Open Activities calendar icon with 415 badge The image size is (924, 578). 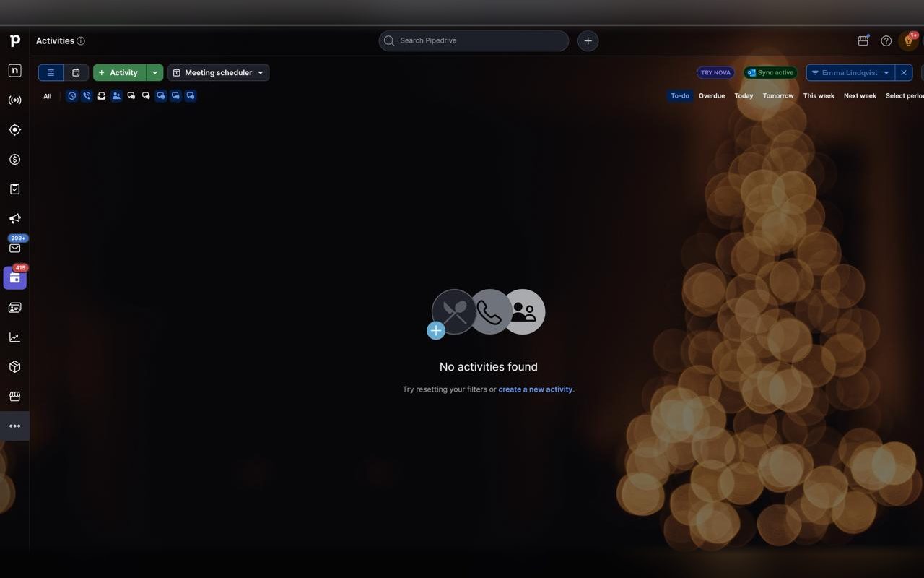click(x=14, y=277)
